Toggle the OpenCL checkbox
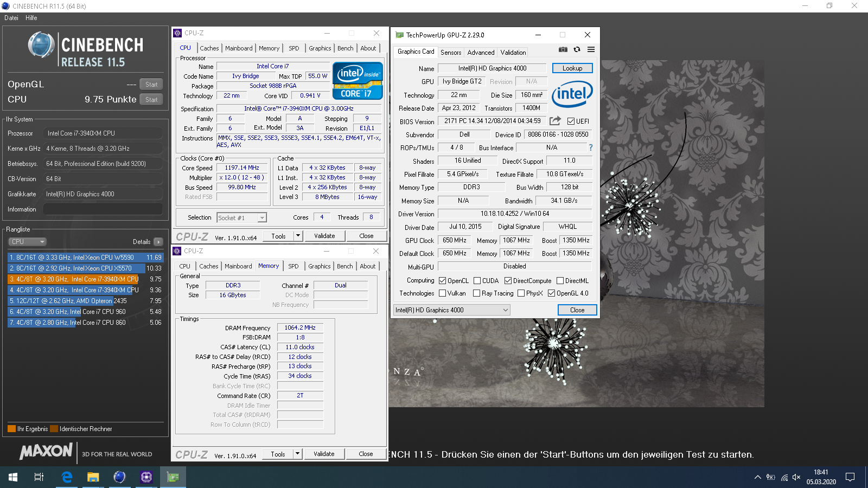The image size is (868, 488). coord(442,281)
